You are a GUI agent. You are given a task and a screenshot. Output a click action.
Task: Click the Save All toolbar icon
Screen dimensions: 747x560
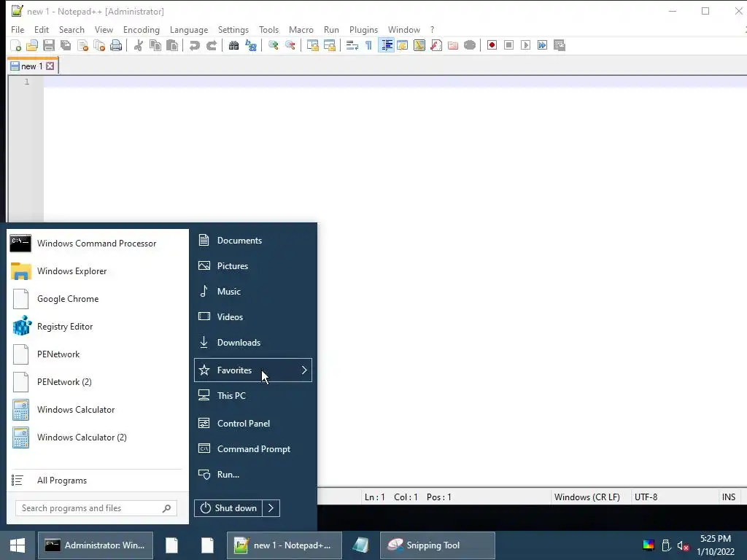[66, 46]
